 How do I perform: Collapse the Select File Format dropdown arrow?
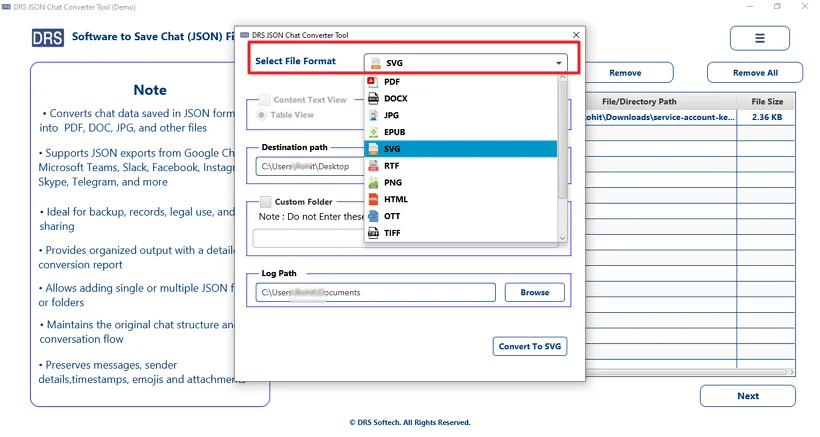[x=559, y=63]
